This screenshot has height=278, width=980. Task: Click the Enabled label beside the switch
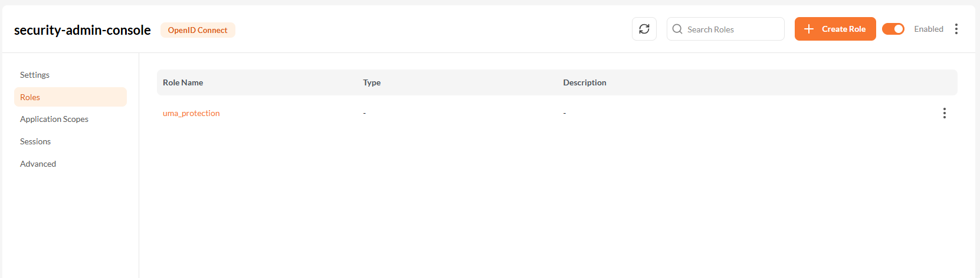[x=928, y=29]
